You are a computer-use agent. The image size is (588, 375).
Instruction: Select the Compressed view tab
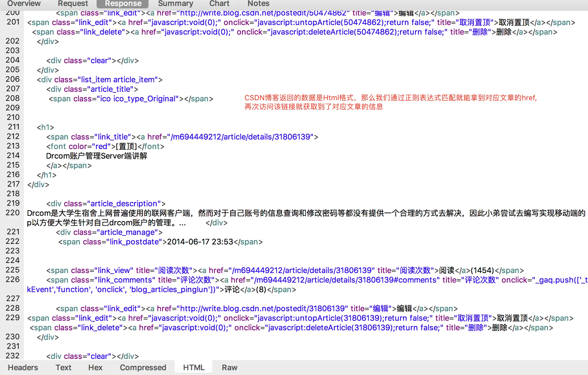click(143, 367)
